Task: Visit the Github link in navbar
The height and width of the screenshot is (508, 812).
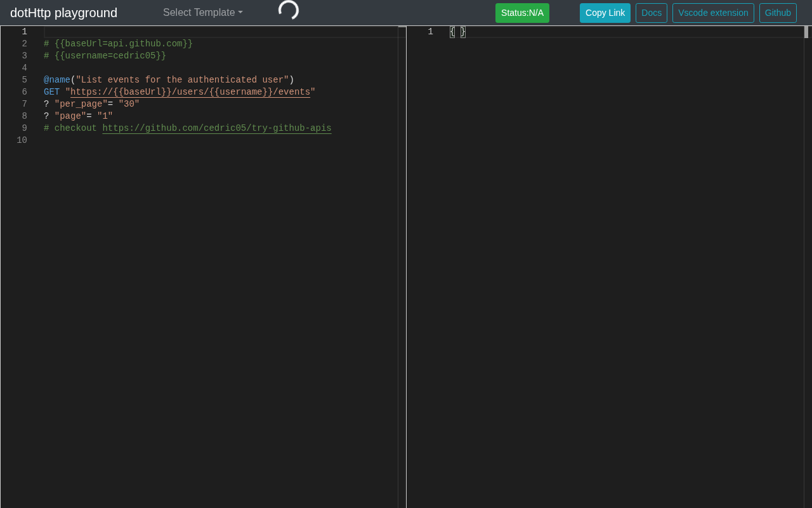Action: coord(778,13)
